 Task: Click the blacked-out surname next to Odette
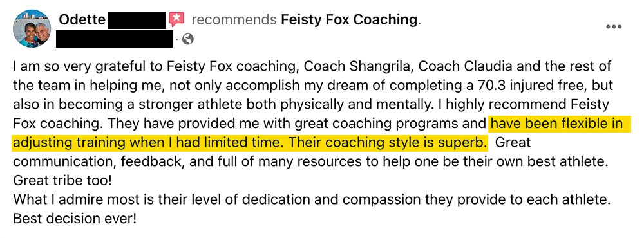[137, 20]
